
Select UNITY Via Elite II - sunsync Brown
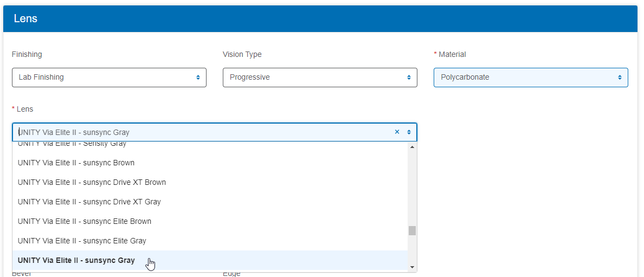[x=76, y=163]
